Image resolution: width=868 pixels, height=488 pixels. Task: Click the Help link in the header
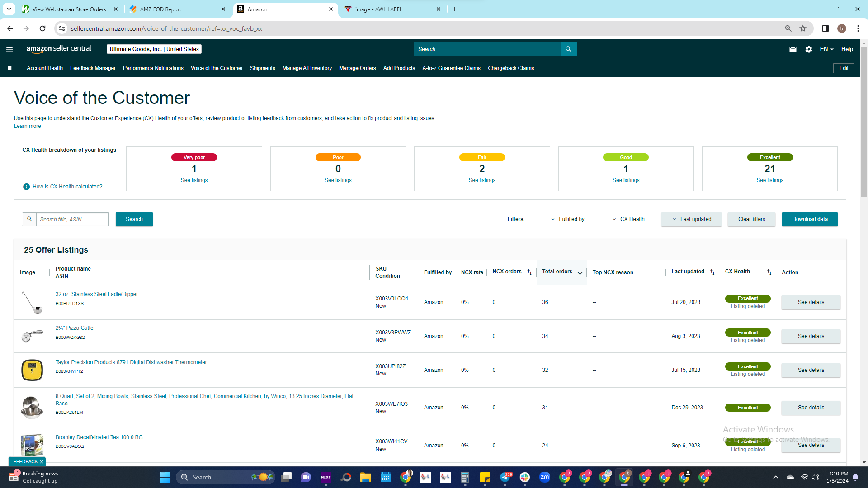pos(847,49)
